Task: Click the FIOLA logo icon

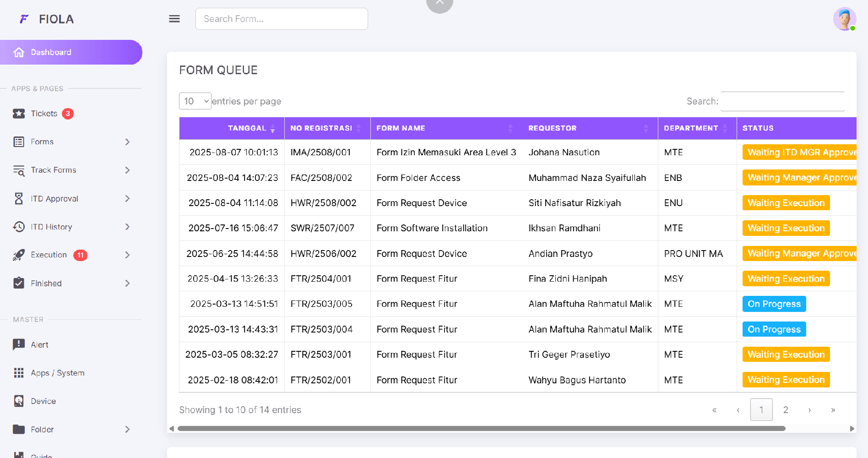Action: coord(24,19)
